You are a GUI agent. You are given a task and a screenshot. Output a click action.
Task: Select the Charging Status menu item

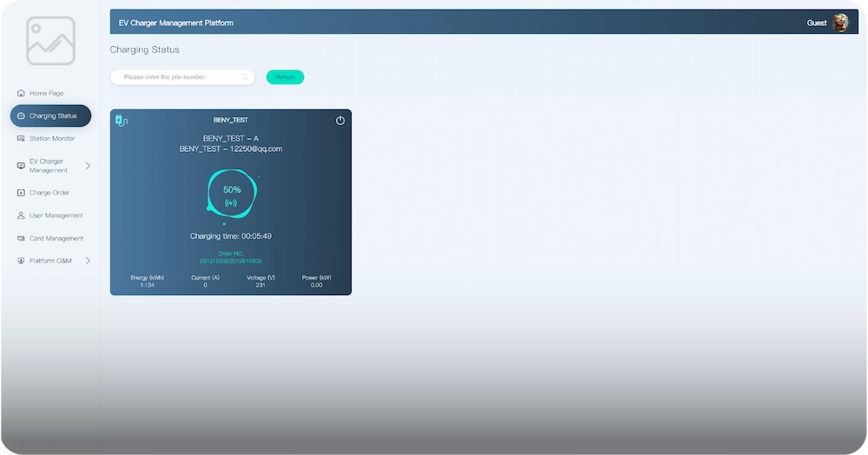53,115
